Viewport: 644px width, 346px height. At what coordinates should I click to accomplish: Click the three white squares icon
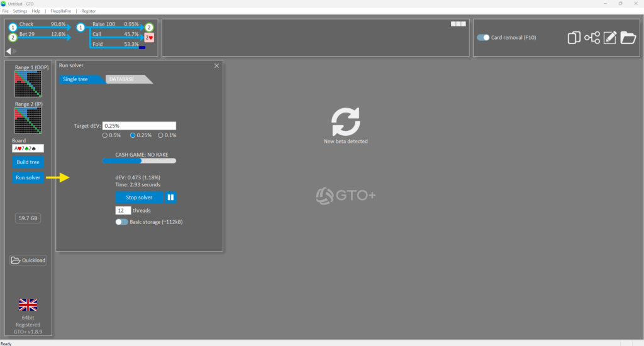[x=458, y=24]
